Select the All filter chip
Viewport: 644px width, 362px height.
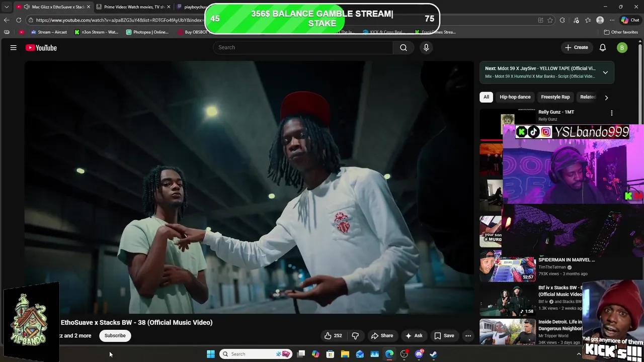click(x=486, y=97)
